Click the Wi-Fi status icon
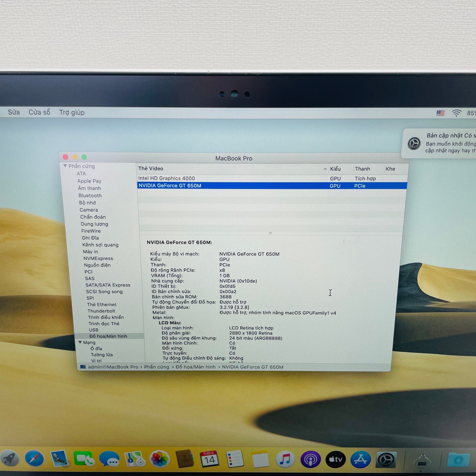The height and width of the screenshot is (476, 476). (x=456, y=113)
